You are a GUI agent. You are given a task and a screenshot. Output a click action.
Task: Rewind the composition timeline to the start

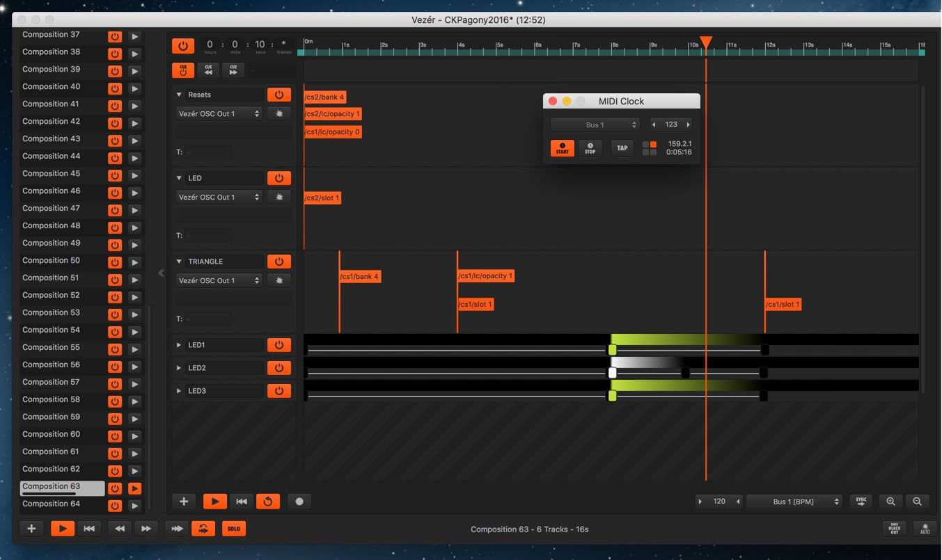(242, 501)
